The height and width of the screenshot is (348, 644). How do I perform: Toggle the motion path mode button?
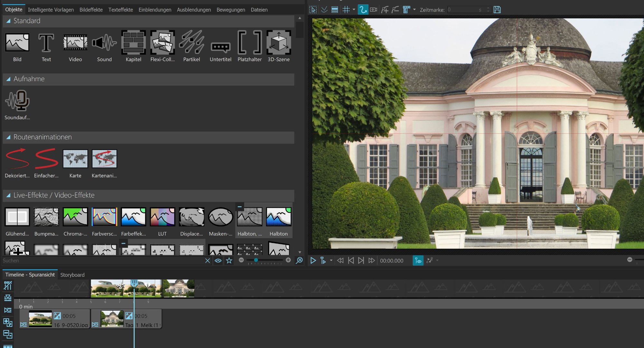coord(363,10)
